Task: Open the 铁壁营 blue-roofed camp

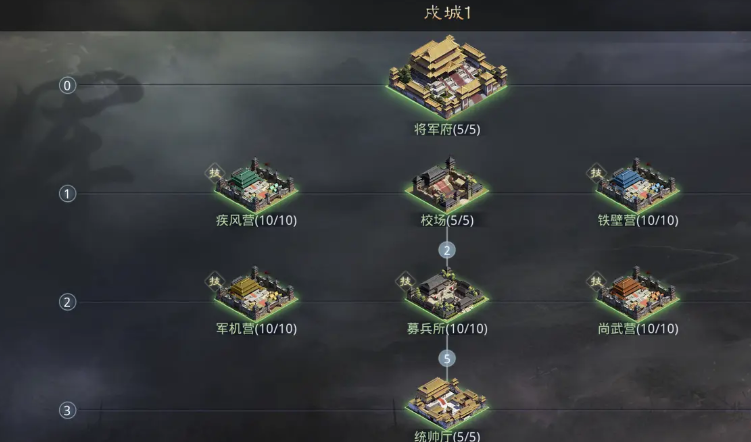Action: coord(637,185)
